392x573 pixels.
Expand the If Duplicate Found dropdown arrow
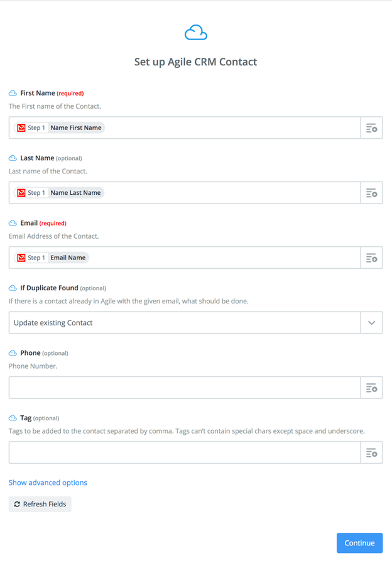(371, 323)
